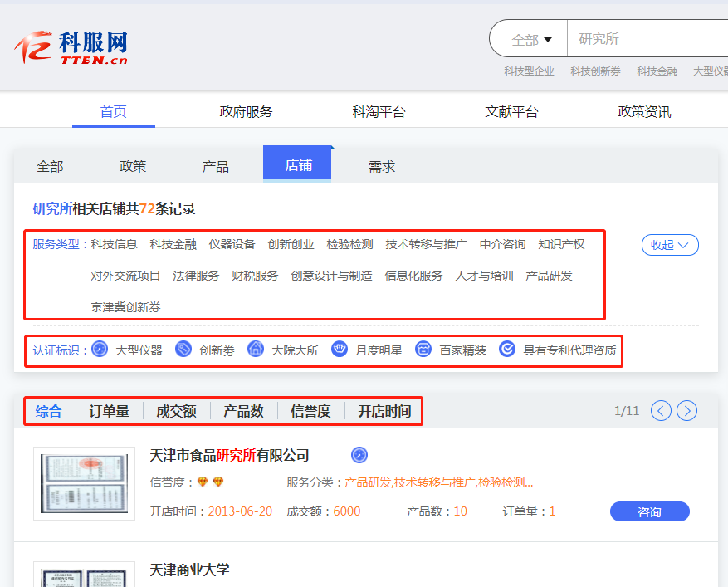Switch to the 全部 result tab
This screenshot has height=587, width=728.
tap(50, 166)
